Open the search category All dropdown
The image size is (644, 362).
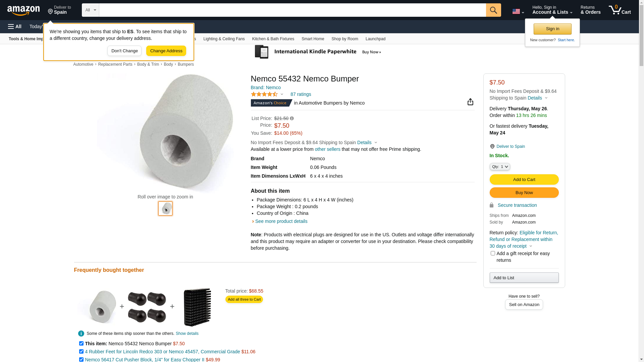click(x=91, y=10)
